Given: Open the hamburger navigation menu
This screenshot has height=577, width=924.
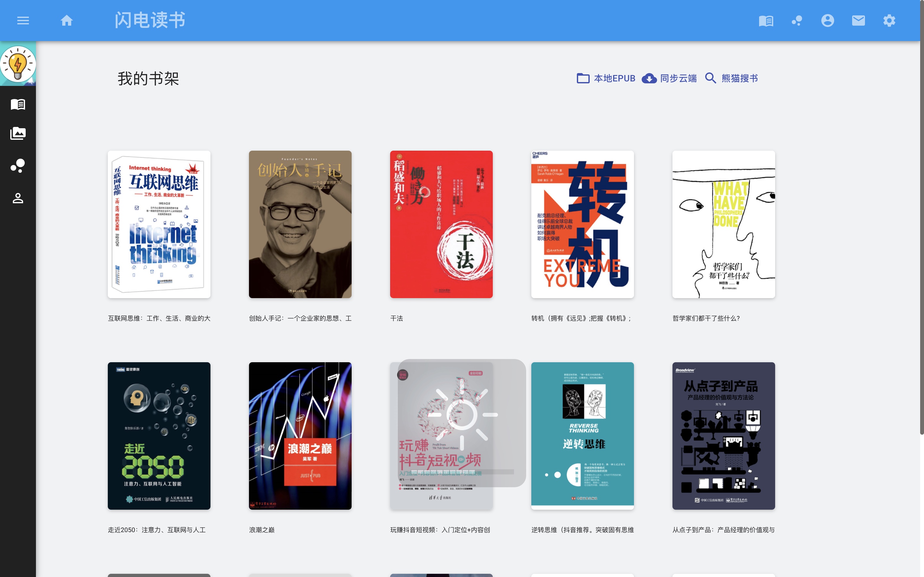Looking at the screenshot, I should click(x=22, y=20).
